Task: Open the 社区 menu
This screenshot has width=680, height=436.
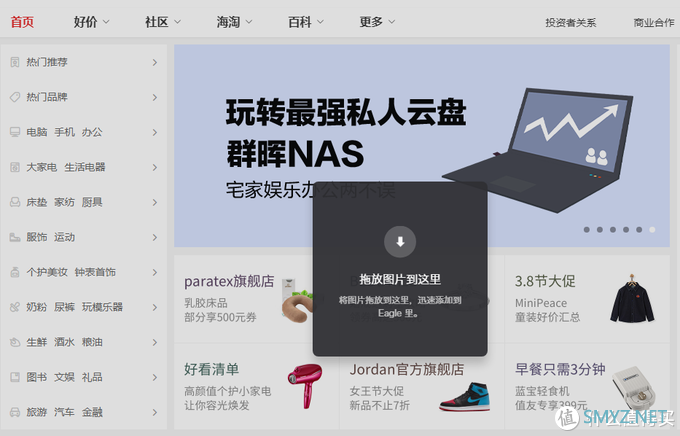Action: pos(157,22)
